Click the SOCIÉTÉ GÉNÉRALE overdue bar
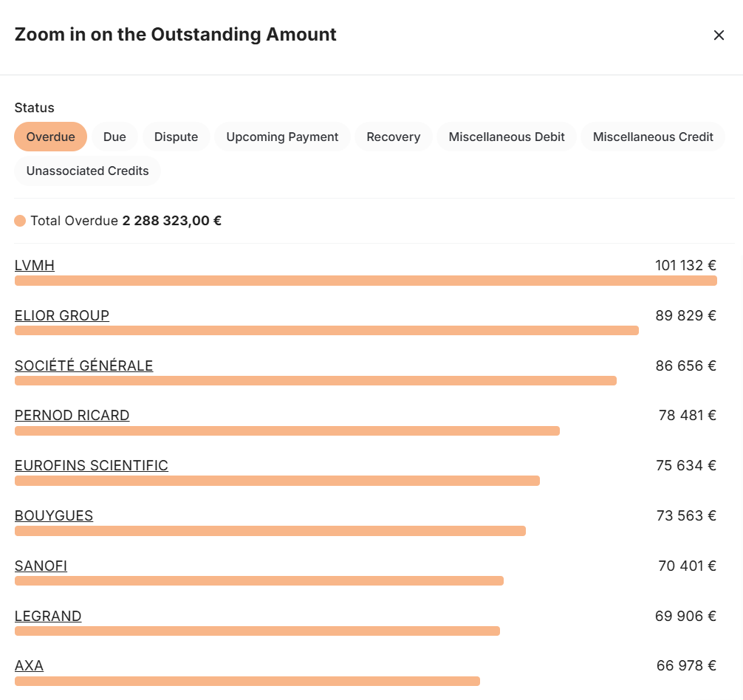The width and height of the screenshot is (743, 700). tap(315, 381)
